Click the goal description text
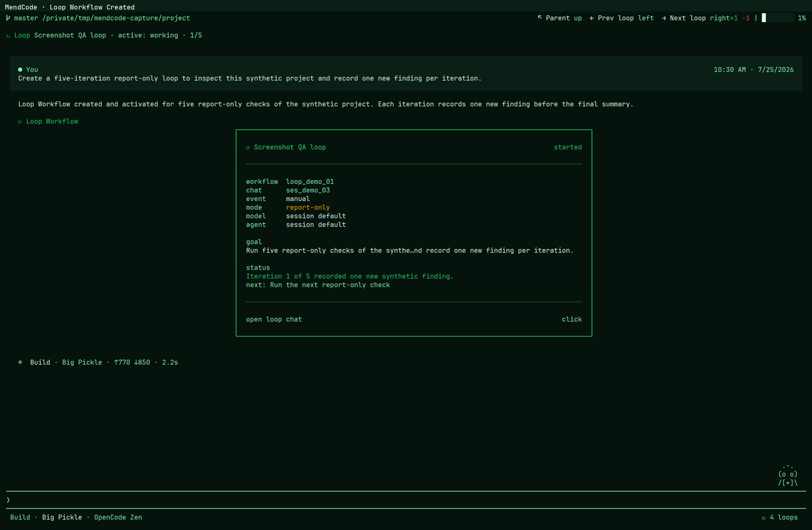 pyautogui.click(x=410, y=251)
